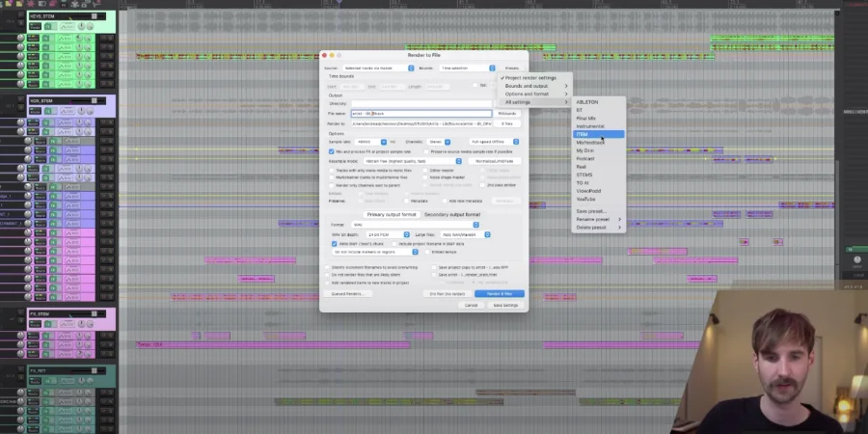Open FX chain on FX_RET track
Image resolution: width=868 pixels, height=434 pixels.
click(48, 381)
